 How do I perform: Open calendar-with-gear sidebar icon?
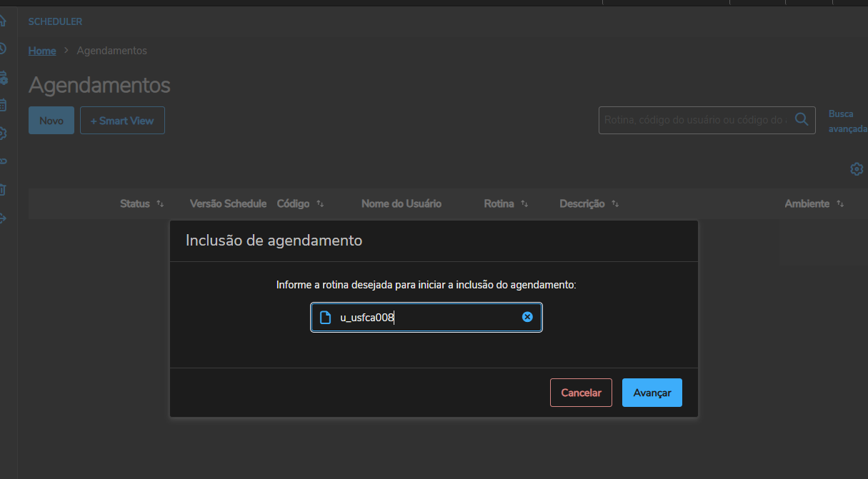click(x=2, y=77)
